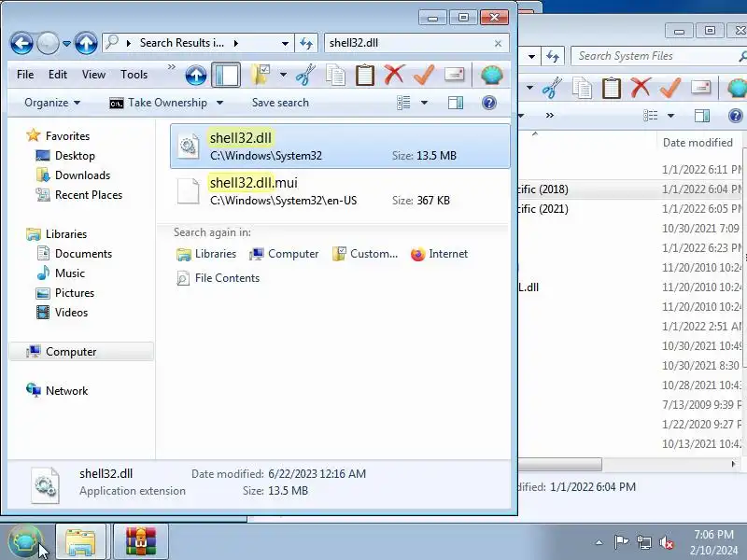The height and width of the screenshot is (560, 747).
Task: Open the view options dropdown arrow
Action: click(x=424, y=103)
